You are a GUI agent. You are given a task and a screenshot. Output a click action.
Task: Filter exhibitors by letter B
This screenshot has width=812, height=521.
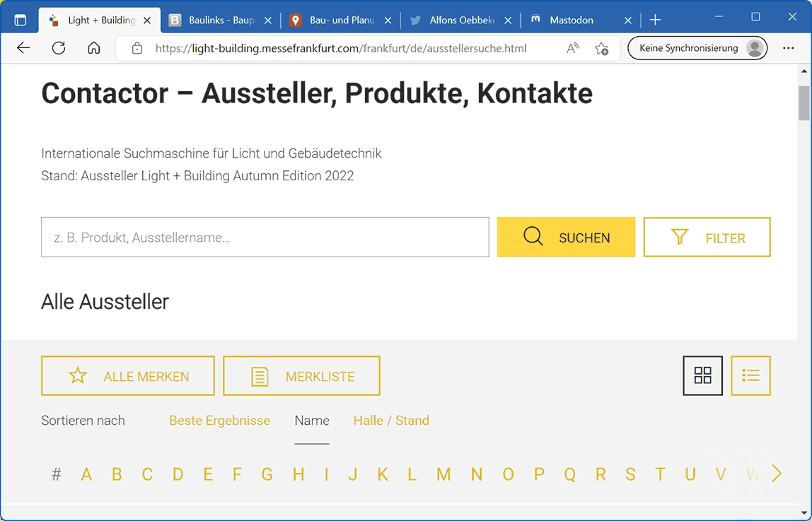click(117, 474)
